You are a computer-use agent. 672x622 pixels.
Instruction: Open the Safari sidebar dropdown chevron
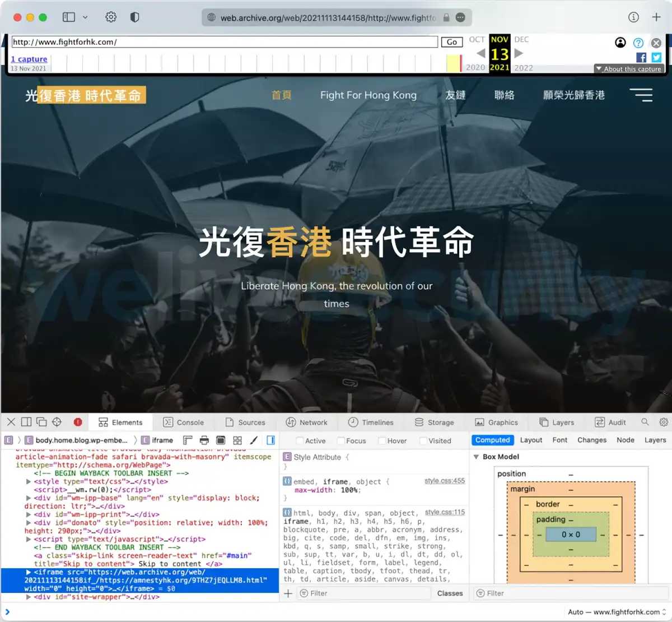[85, 17]
